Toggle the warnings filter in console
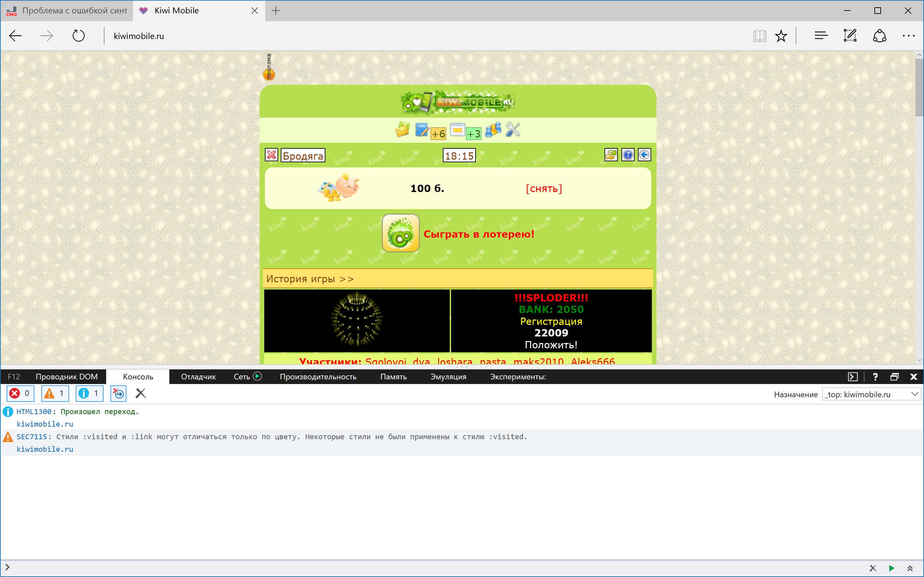 tap(55, 394)
